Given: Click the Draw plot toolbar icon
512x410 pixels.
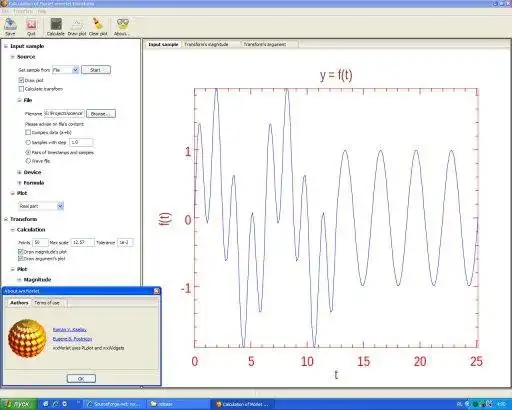Looking at the screenshot, I should click(x=77, y=27).
